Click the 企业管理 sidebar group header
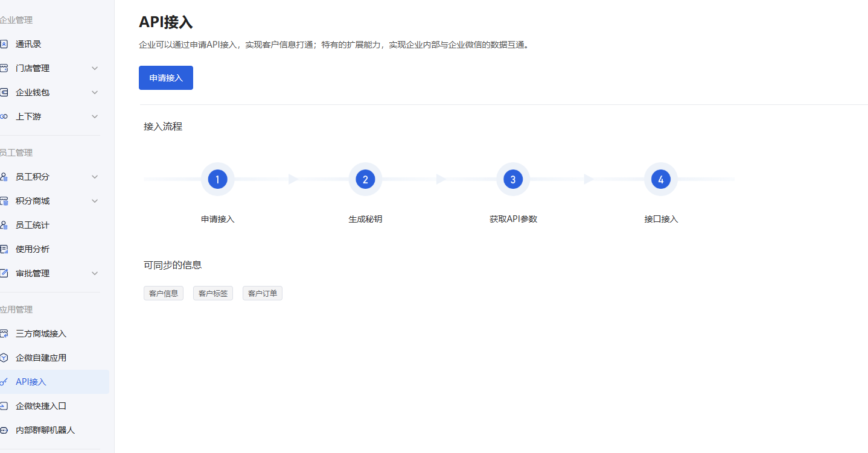The image size is (868, 453). point(16,20)
